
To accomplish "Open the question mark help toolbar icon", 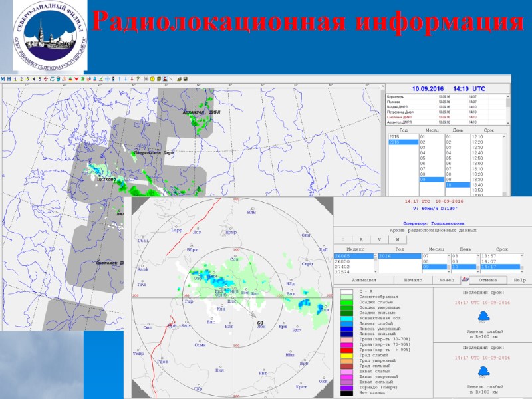I will click(x=138, y=79).
